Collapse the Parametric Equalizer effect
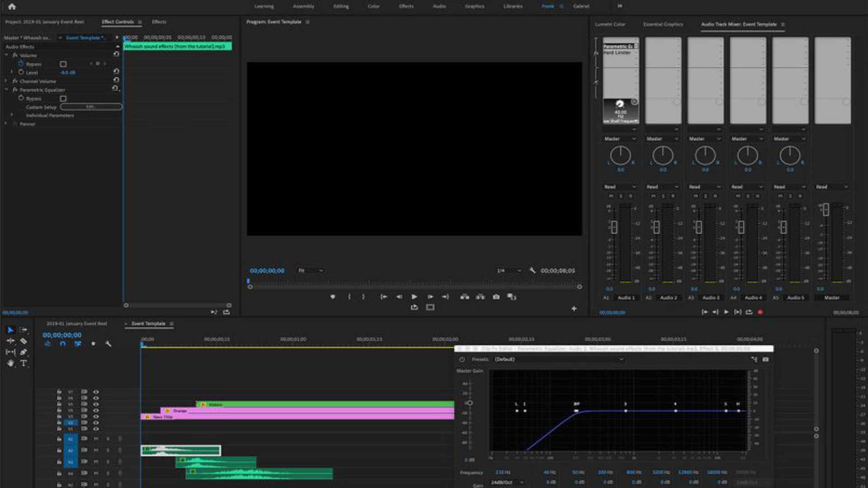The image size is (868, 488). pyautogui.click(x=6, y=89)
